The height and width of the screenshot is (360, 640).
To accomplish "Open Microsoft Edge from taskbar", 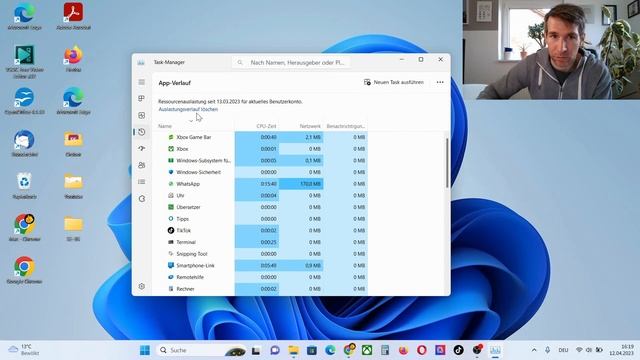I will pyautogui.click(x=330, y=350).
